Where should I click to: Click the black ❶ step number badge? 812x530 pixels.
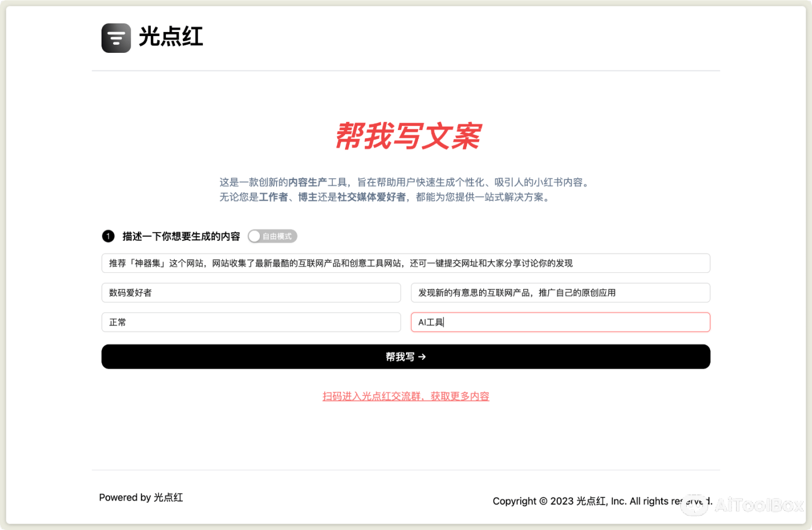coord(108,236)
